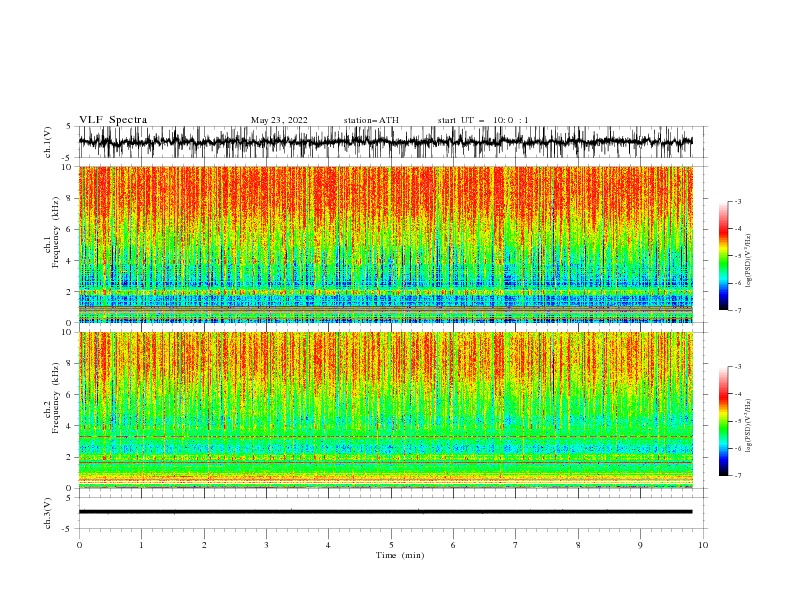The height and width of the screenshot is (612, 792).
Task: Click the 'Time (min)' x-axis label
Action: (400, 555)
